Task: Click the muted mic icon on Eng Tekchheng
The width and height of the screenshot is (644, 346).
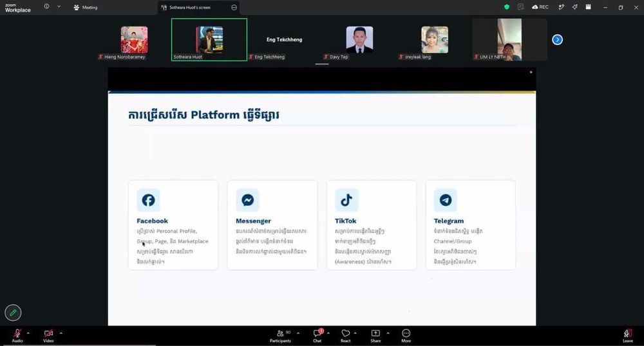Action: click(x=251, y=57)
